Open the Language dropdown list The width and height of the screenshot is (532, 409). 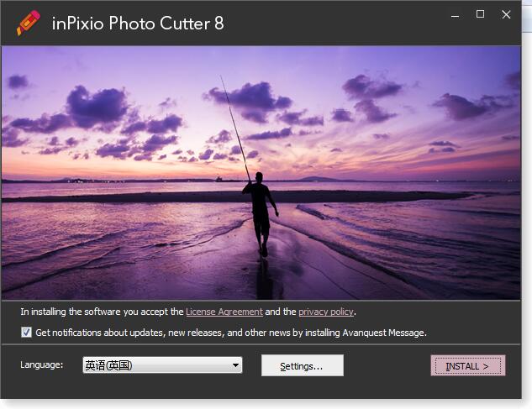click(162, 365)
